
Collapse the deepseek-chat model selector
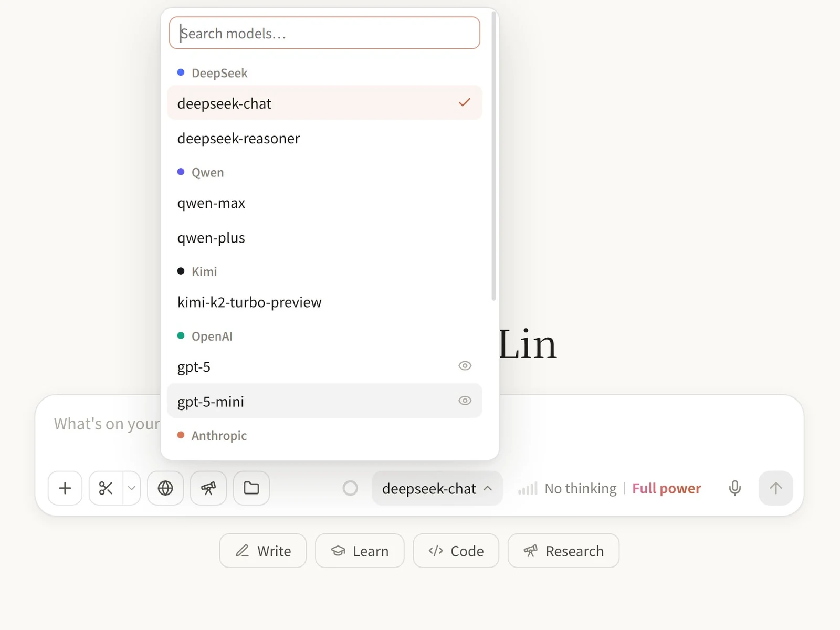coord(437,488)
